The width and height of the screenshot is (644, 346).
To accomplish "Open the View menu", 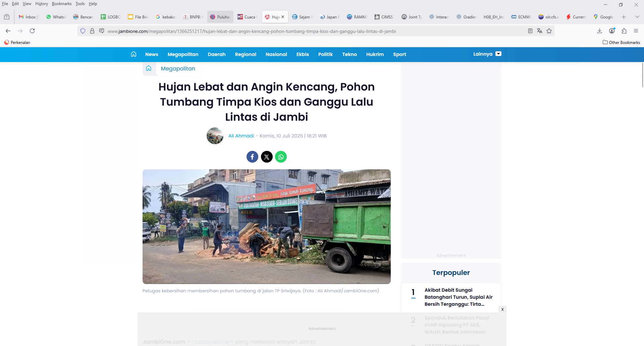I will (x=27, y=4).
